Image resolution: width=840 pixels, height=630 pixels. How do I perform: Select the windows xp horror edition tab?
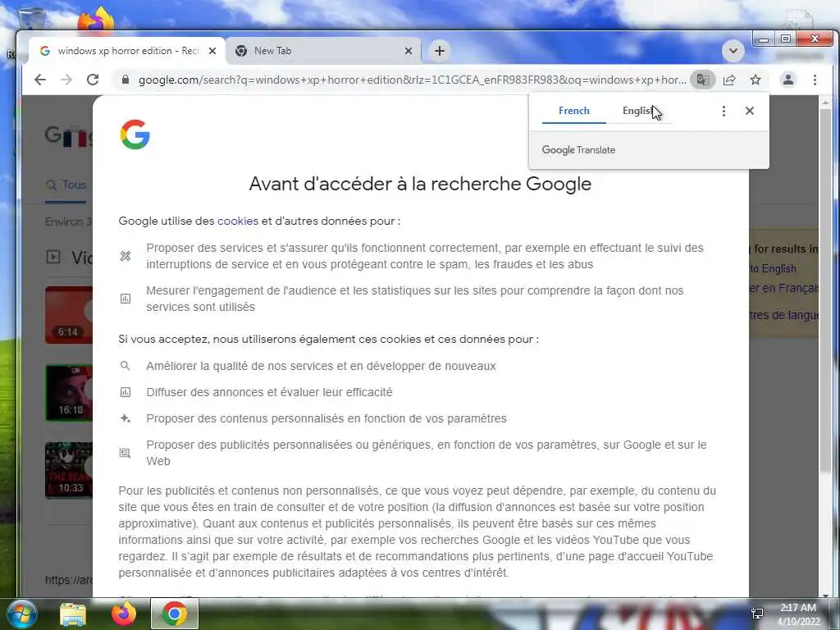[127, 51]
